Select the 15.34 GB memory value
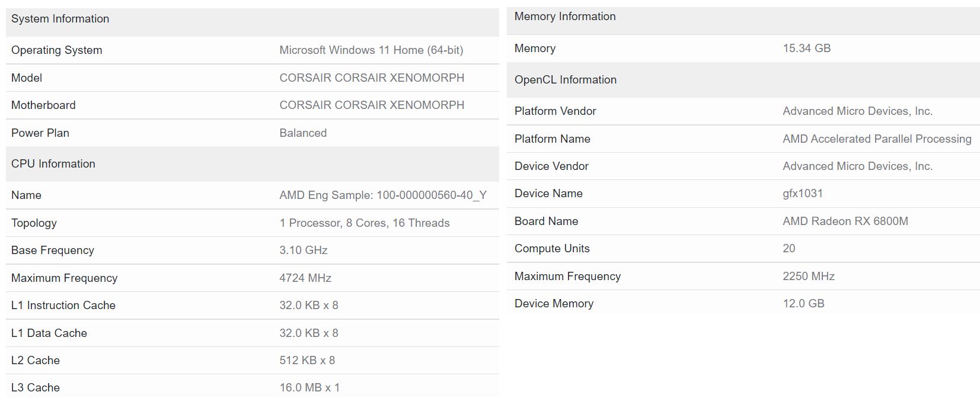 (x=806, y=49)
